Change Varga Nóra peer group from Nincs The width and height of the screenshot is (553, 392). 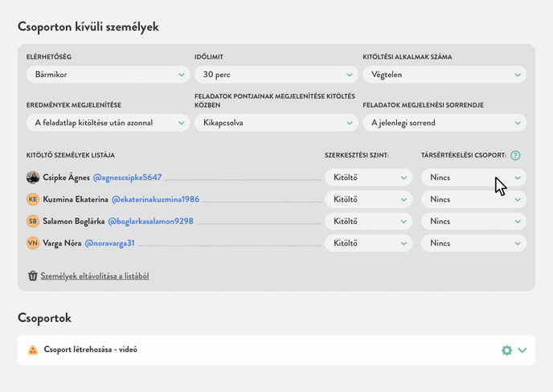(473, 243)
